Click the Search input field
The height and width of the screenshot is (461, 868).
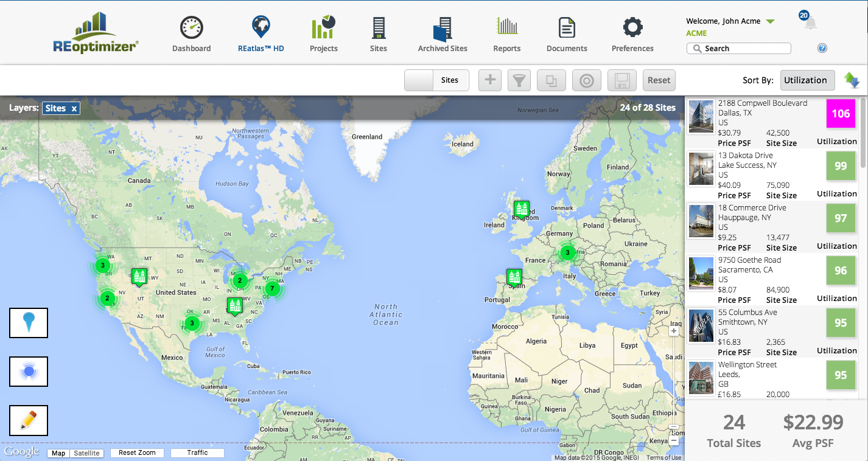739,49
